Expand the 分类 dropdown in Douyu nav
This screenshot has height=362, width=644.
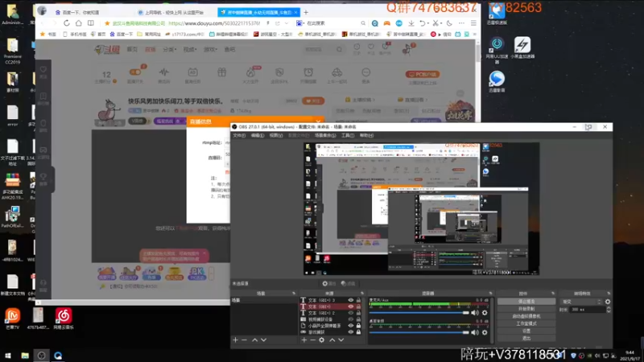click(x=169, y=50)
